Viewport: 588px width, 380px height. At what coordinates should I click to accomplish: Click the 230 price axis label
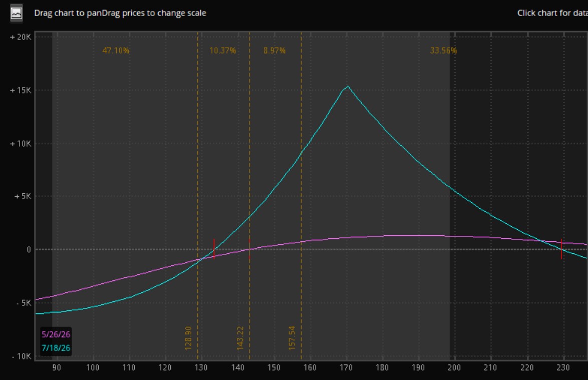[x=563, y=367]
